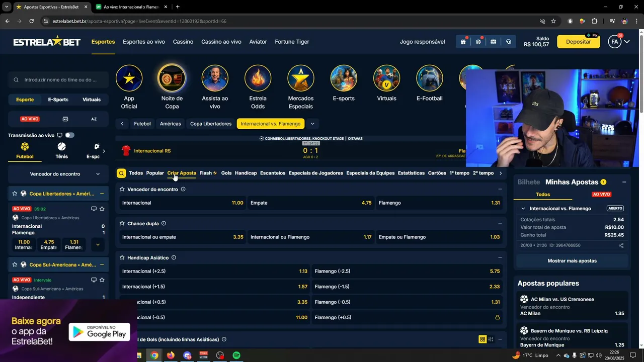Click Mostrar mais apostas button
Screen dimensions: 644x362
coord(572,261)
